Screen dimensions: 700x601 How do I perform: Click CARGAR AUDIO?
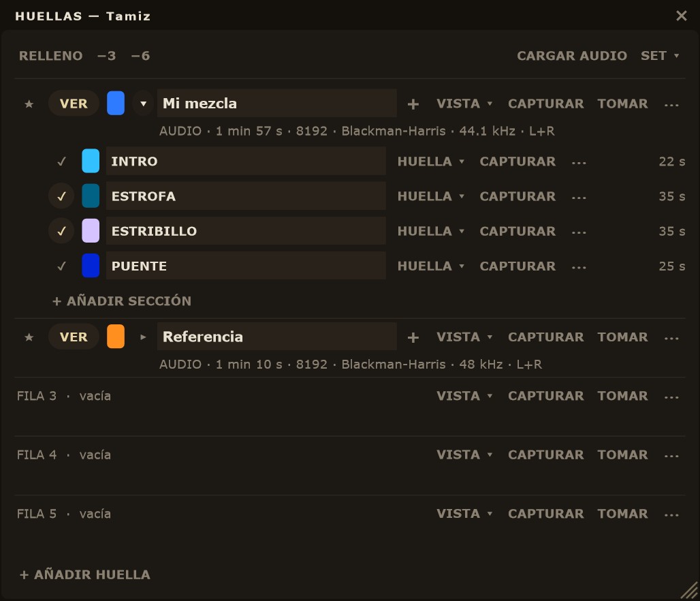[x=572, y=56]
